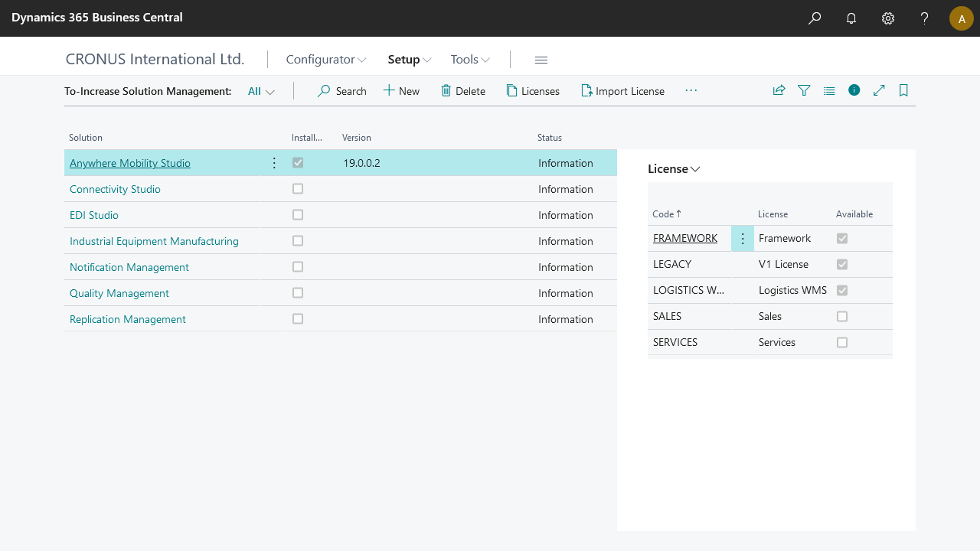
Task: Open the FRAMEWORK license code link
Action: (x=685, y=238)
